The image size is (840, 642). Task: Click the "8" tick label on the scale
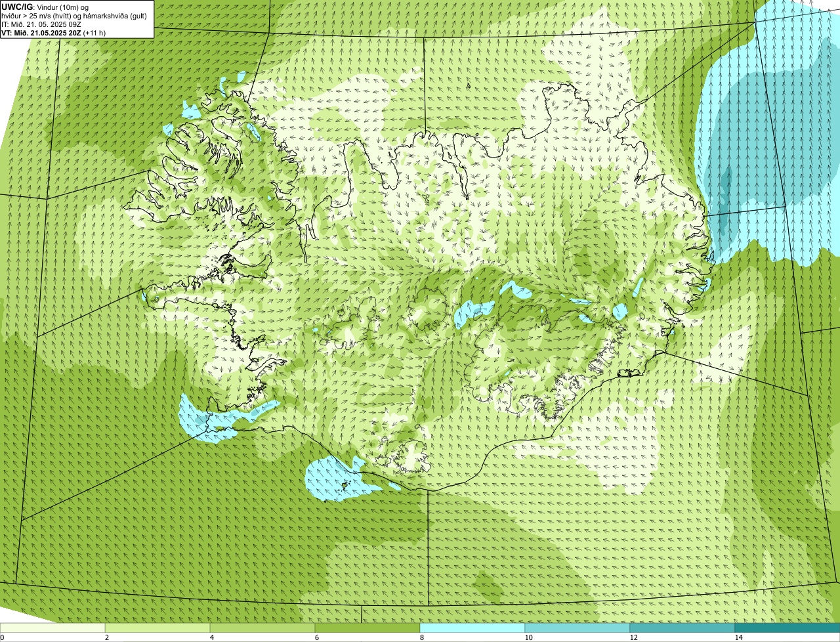pos(421,637)
